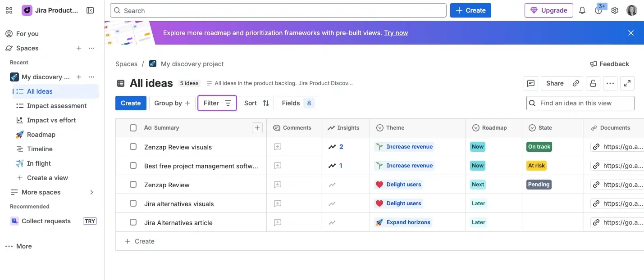Add comment on Best free project management row
The width and height of the screenshot is (644, 280).
pos(278,166)
